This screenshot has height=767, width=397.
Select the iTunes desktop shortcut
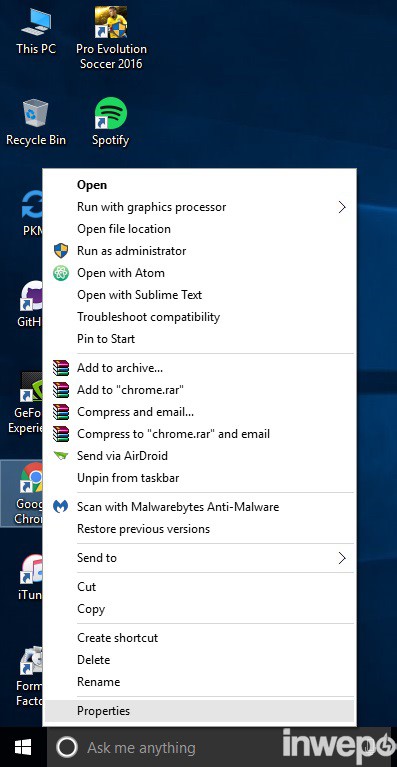(x=31, y=577)
